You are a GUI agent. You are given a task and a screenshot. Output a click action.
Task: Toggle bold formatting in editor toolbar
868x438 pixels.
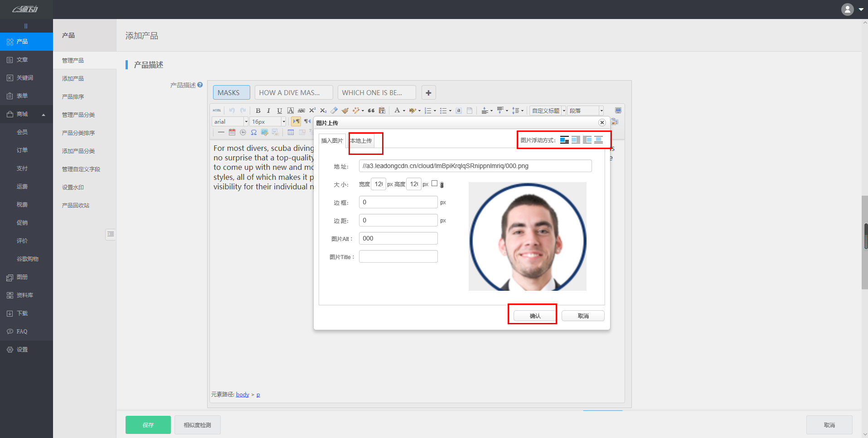click(x=258, y=111)
